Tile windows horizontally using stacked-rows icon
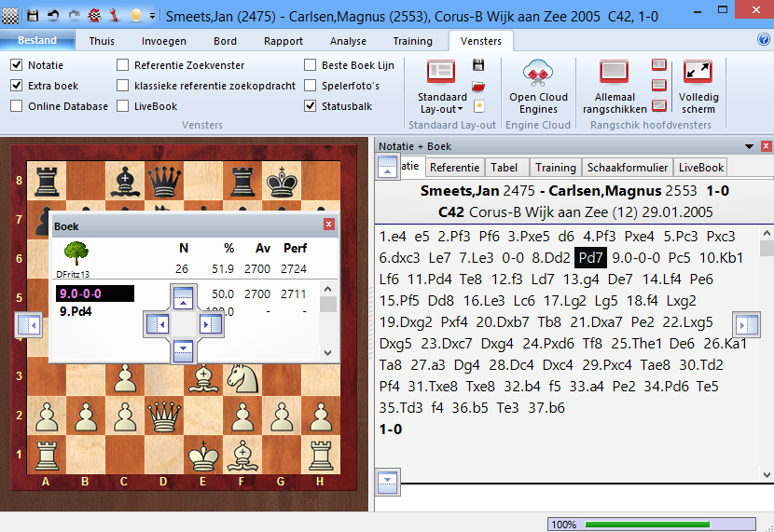Image resolution: width=774 pixels, height=532 pixels. click(x=659, y=85)
